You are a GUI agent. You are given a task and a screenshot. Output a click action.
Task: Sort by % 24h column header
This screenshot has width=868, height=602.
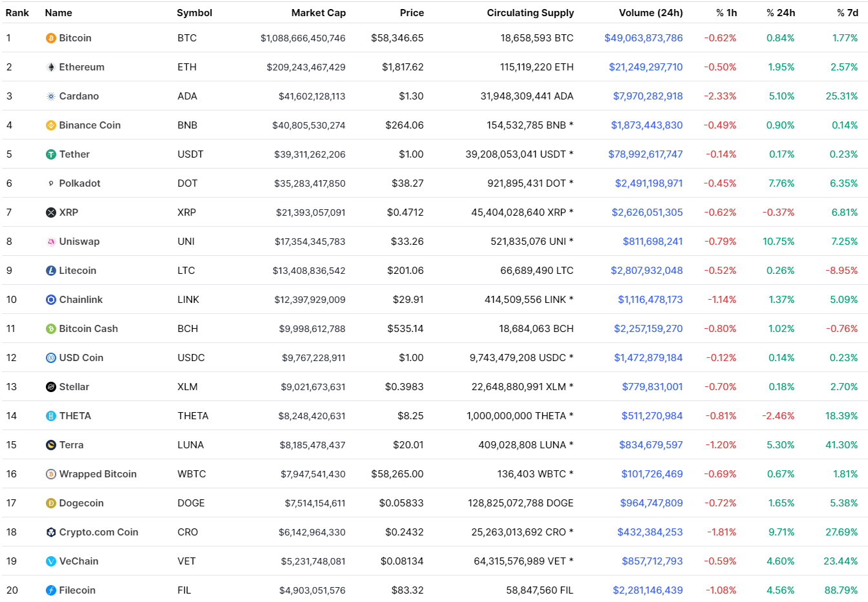point(781,13)
